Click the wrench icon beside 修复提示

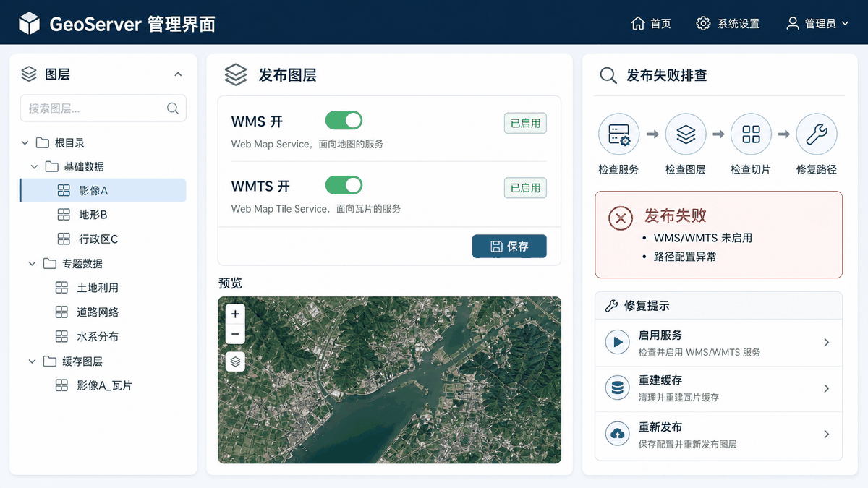pos(610,306)
